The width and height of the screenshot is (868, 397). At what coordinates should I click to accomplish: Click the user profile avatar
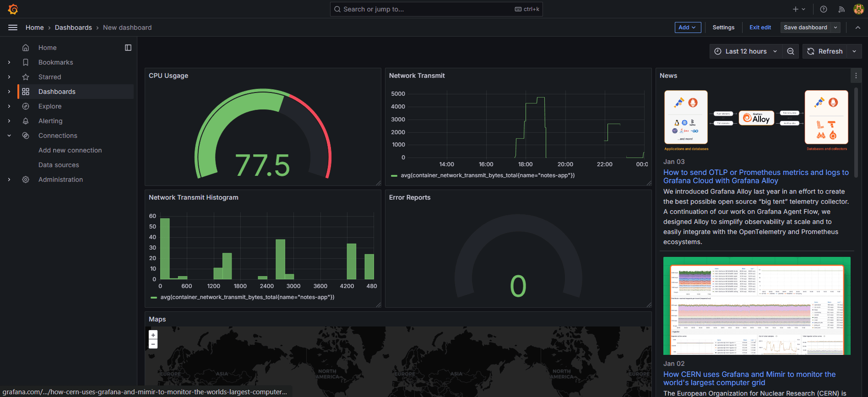858,9
